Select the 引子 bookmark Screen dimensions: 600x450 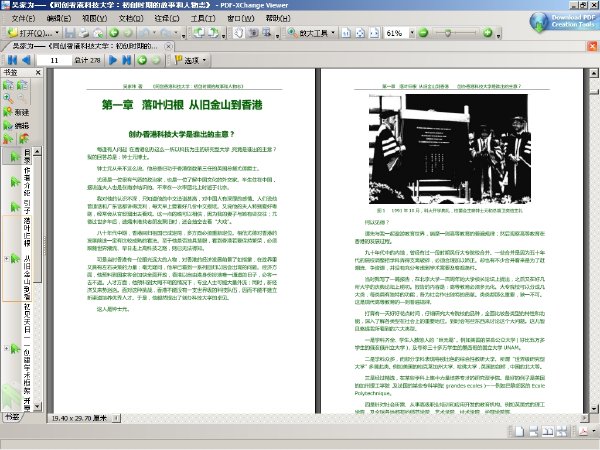(x=27, y=207)
